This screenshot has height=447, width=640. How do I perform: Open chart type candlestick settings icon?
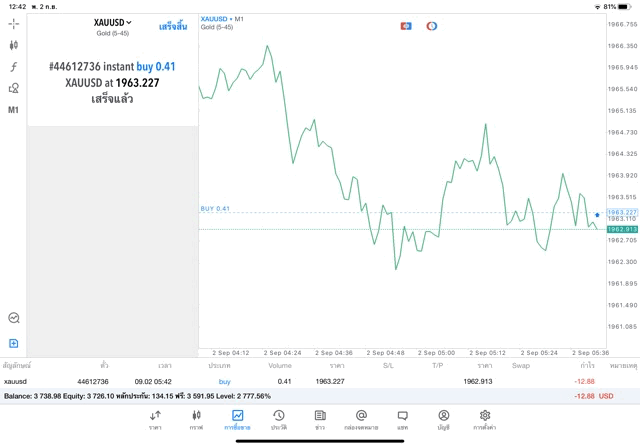click(14, 45)
